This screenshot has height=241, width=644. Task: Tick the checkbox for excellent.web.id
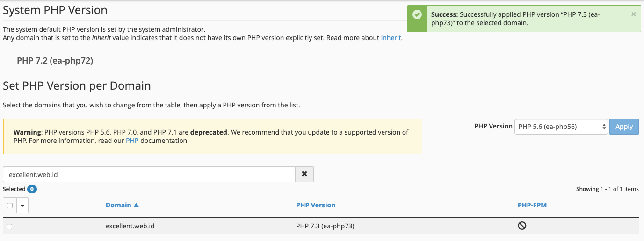[x=9, y=226]
